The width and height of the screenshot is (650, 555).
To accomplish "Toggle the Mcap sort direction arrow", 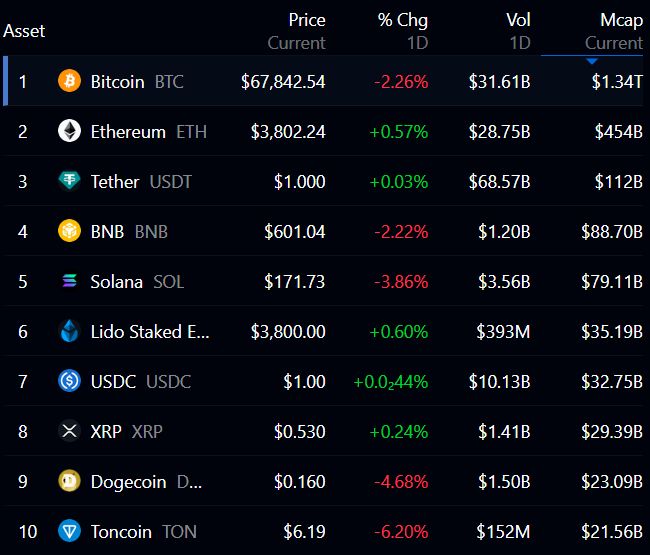I will coord(592,61).
